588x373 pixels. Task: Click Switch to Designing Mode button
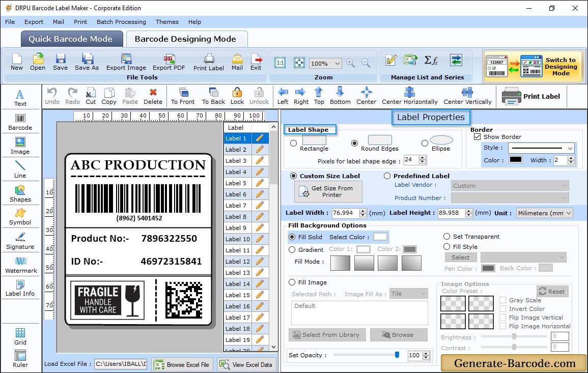534,66
